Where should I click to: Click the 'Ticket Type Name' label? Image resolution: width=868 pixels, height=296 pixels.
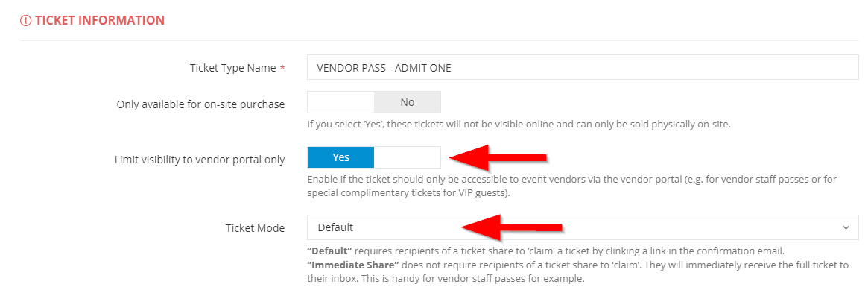[233, 68]
